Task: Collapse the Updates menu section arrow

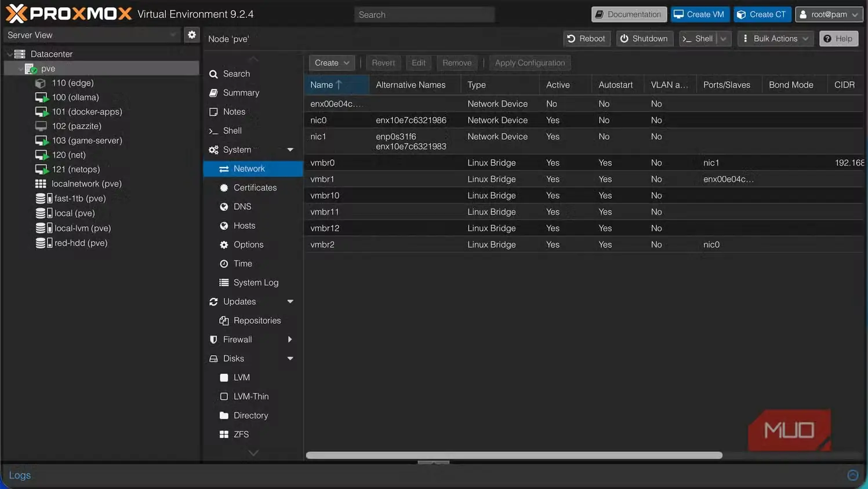Action: [290, 301]
